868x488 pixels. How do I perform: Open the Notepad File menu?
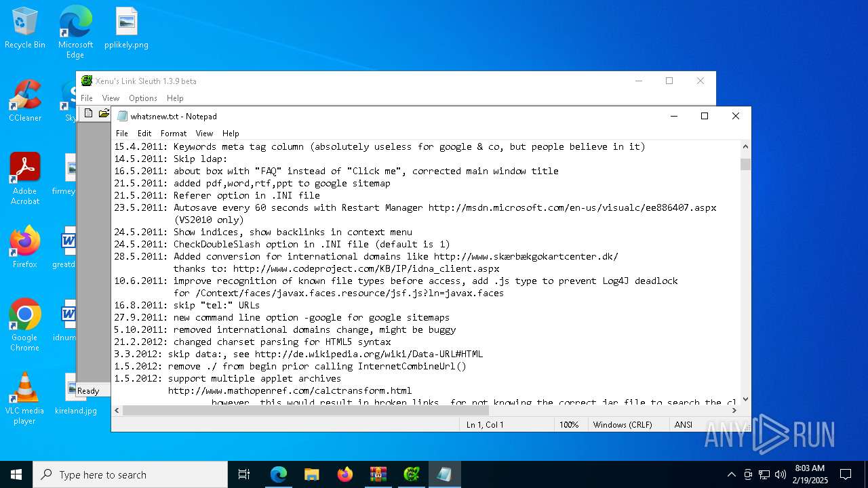(122, 134)
